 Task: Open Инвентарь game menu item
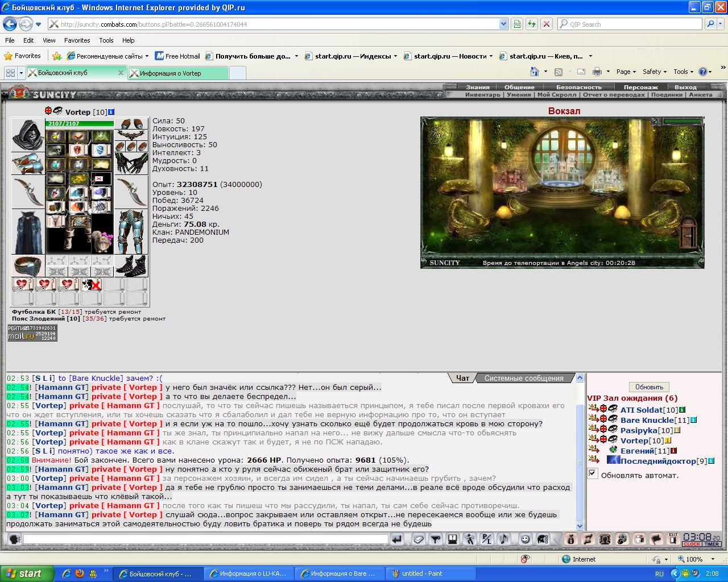click(x=482, y=95)
